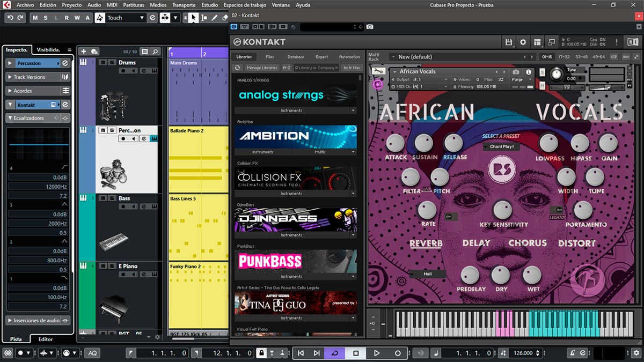
Task: Click the Manage Libraries button
Action: pyautogui.click(x=262, y=68)
